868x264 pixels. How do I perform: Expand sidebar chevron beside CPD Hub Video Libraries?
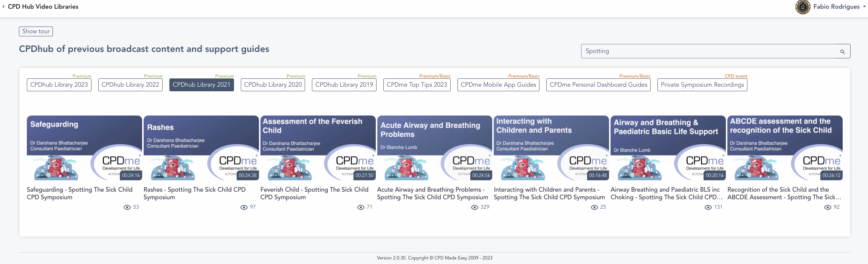(x=3, y=6)
